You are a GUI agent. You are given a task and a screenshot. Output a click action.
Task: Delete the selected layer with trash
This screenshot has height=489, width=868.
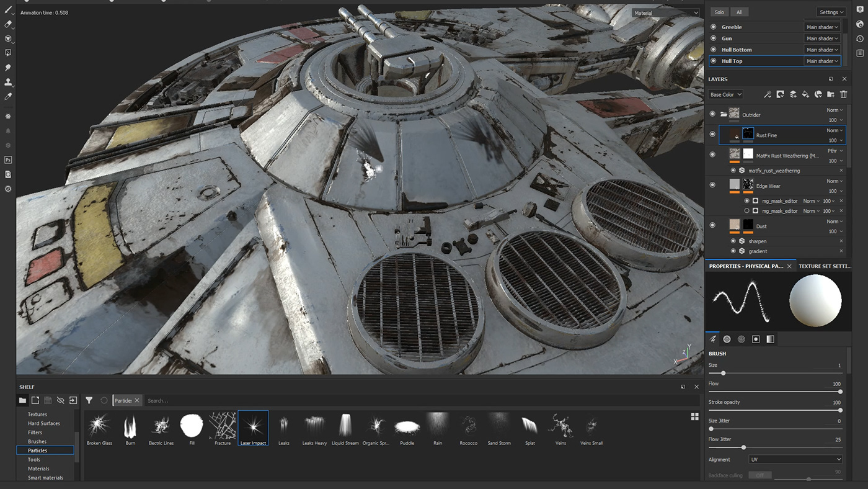pos(843,94)
